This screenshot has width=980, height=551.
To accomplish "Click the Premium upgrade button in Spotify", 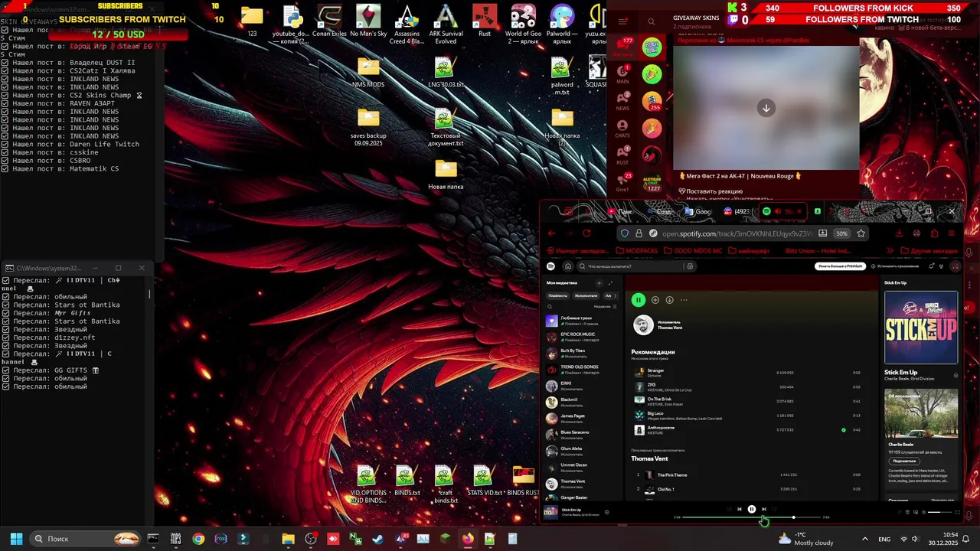I will click(x=840, y=266).
